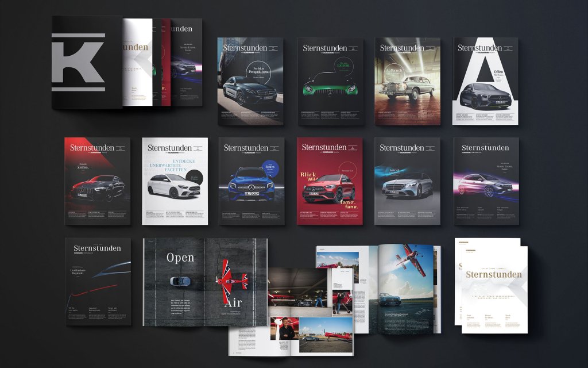This screenshot has width=588, height=368.
Task: Click the white gold-lettered Sternstunden cover
Action: (x=494, y=290)
